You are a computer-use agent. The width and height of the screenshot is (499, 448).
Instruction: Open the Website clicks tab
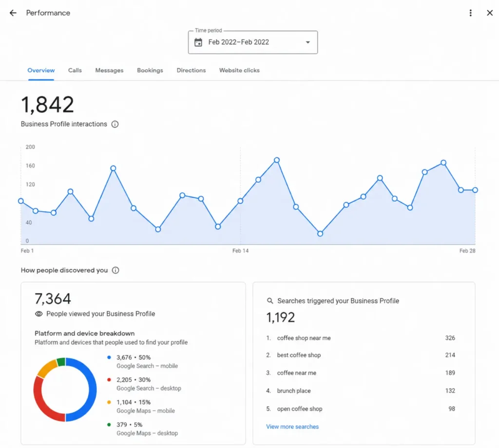[x=239, y=70]
